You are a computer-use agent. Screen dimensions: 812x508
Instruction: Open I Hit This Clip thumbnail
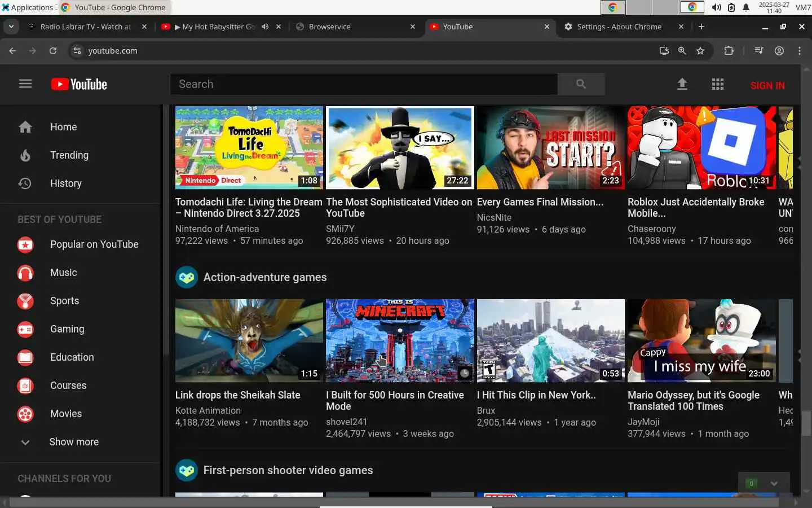[551, 341]
